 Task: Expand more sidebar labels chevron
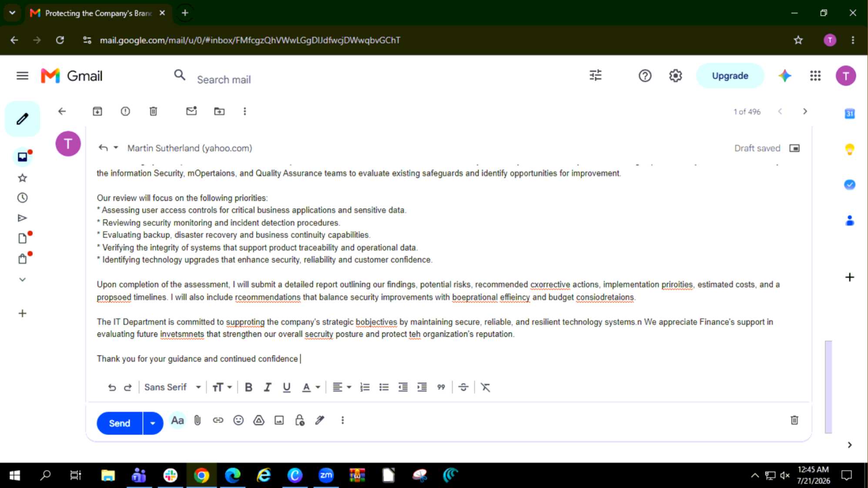pyautogui.click(x=22, y=279)
